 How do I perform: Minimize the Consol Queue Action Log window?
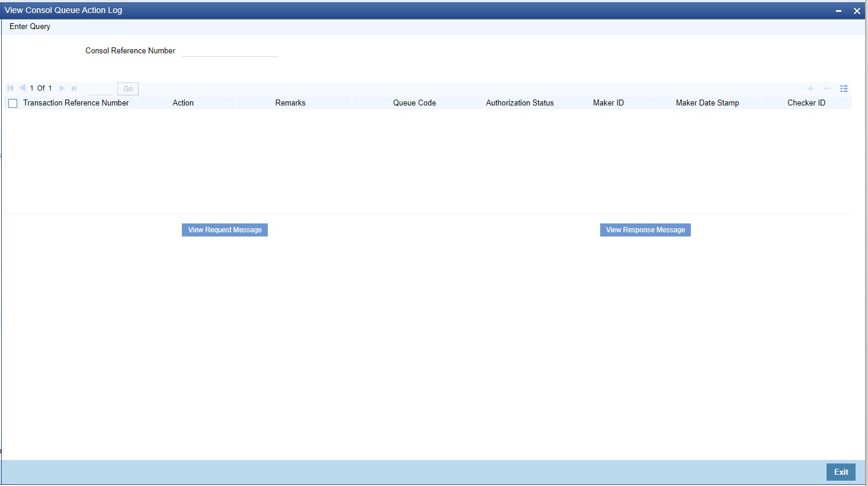pos(839,11)
